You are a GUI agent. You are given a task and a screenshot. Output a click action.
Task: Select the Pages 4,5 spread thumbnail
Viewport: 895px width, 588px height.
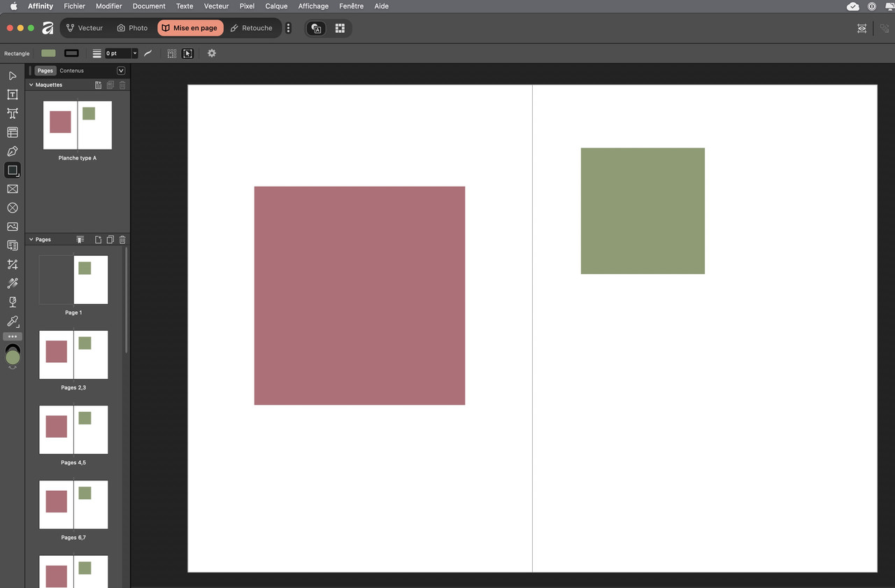tap(73, 429)
